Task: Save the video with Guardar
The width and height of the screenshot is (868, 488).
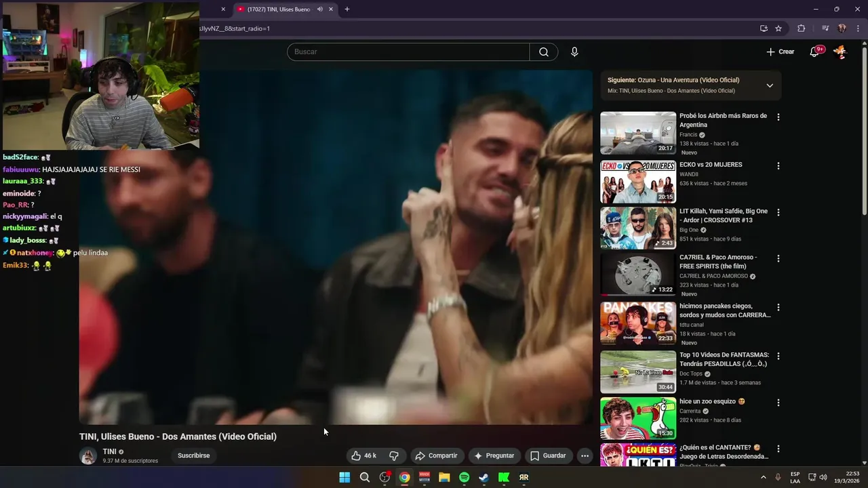Action: [548, 455]
